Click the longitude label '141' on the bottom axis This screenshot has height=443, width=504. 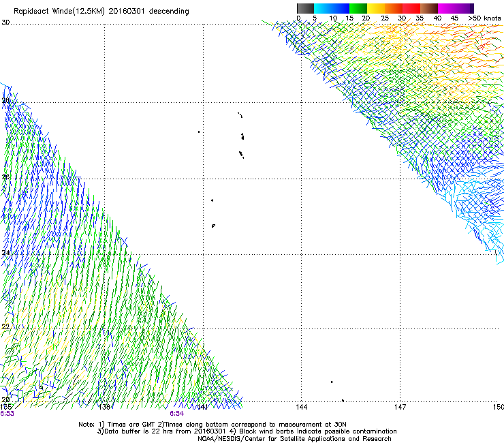point(202,407)
